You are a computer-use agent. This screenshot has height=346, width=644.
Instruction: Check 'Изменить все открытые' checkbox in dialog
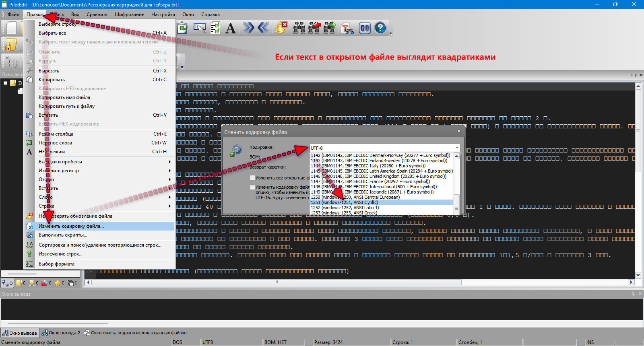click(253, 178)
